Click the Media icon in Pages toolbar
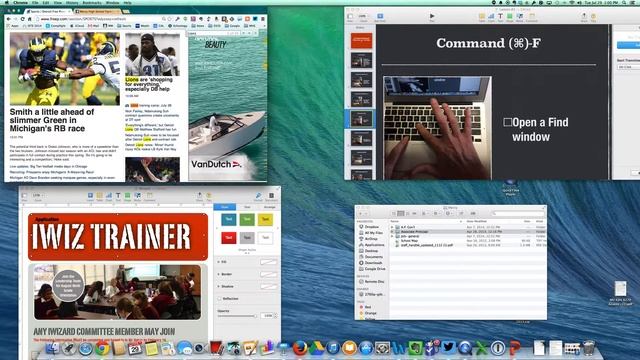 [x=138, y=196]
